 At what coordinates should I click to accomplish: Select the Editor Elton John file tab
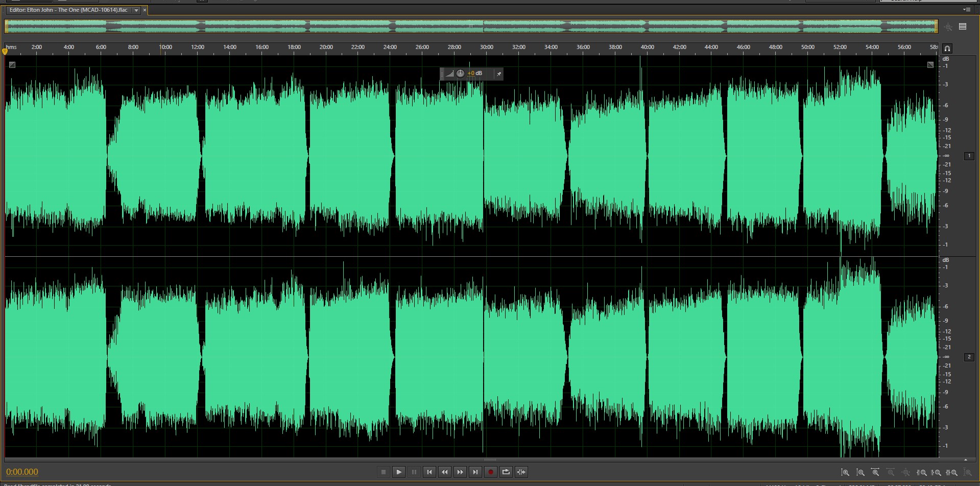(68, 10)
